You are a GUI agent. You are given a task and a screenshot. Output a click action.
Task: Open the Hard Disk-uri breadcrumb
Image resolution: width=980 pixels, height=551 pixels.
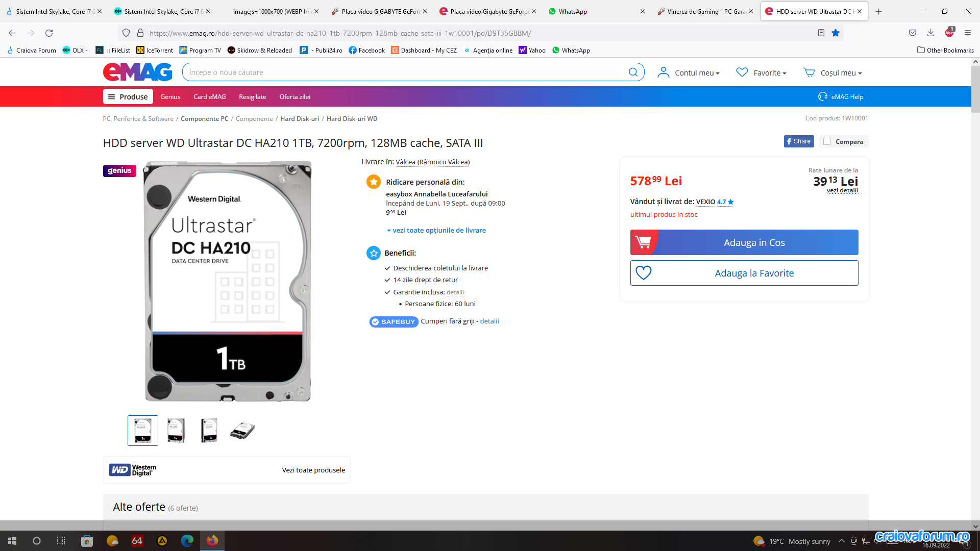[x=300, y=119]
